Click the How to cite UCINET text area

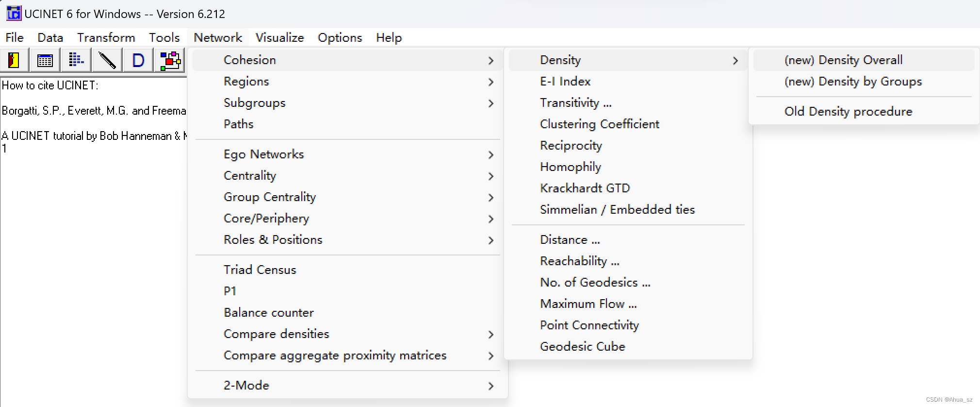point(50,85)
